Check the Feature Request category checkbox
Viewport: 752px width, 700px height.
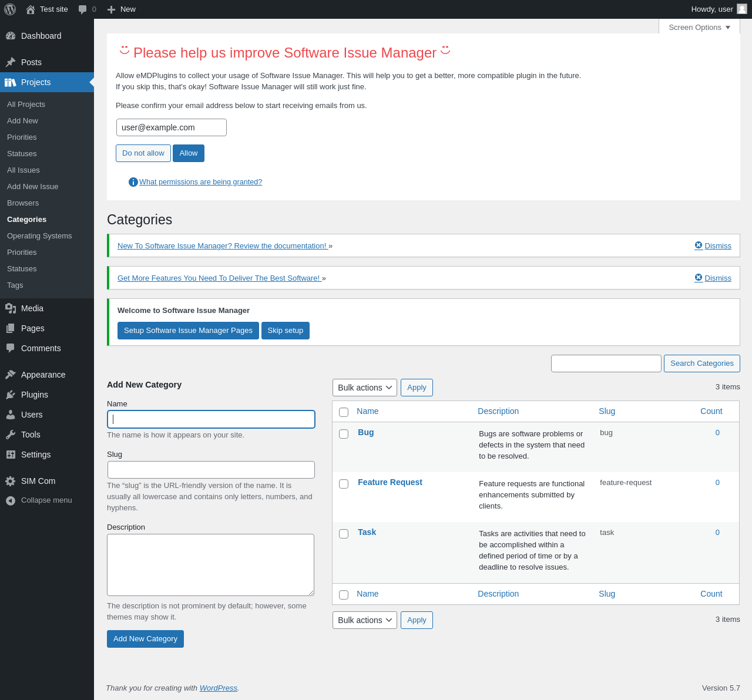[x=344, y=484]
